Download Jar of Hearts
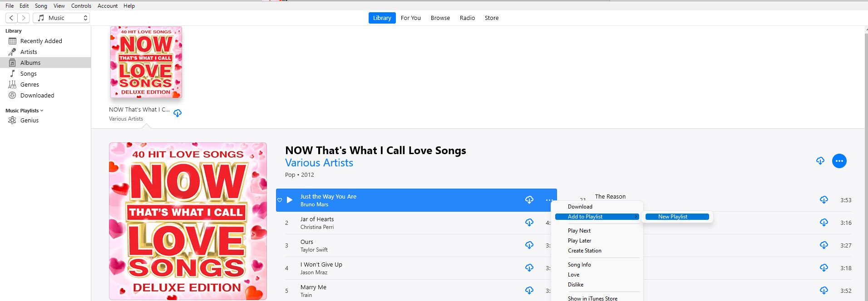This screenshot has width=868, height=301. (x=529, y=223)
